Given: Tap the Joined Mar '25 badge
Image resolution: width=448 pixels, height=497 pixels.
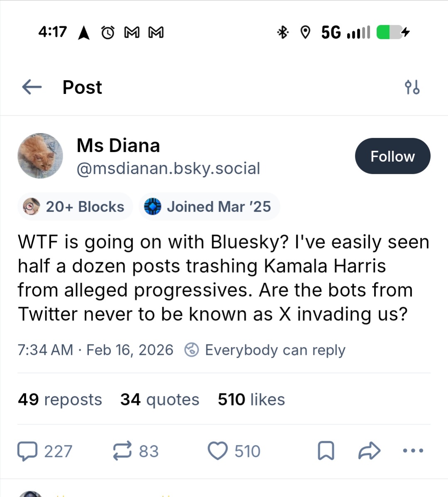Looking at the screenshot, I should click(x=209, y=207).
